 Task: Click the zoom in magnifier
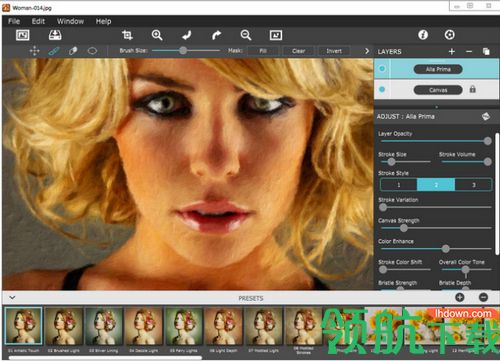pos(157,35)
